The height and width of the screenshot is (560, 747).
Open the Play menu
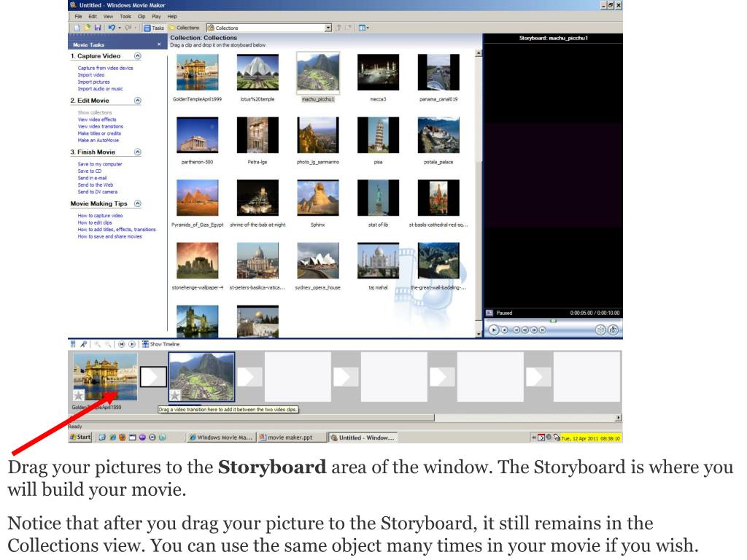pyautogui.click(x=156, y=16)
